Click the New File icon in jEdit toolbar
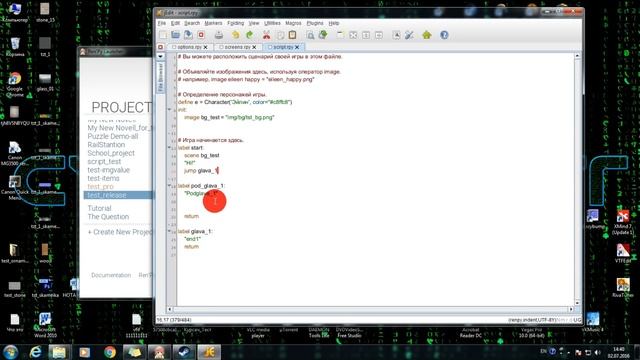The image size is (640, 360). click(x=163, y=35)
